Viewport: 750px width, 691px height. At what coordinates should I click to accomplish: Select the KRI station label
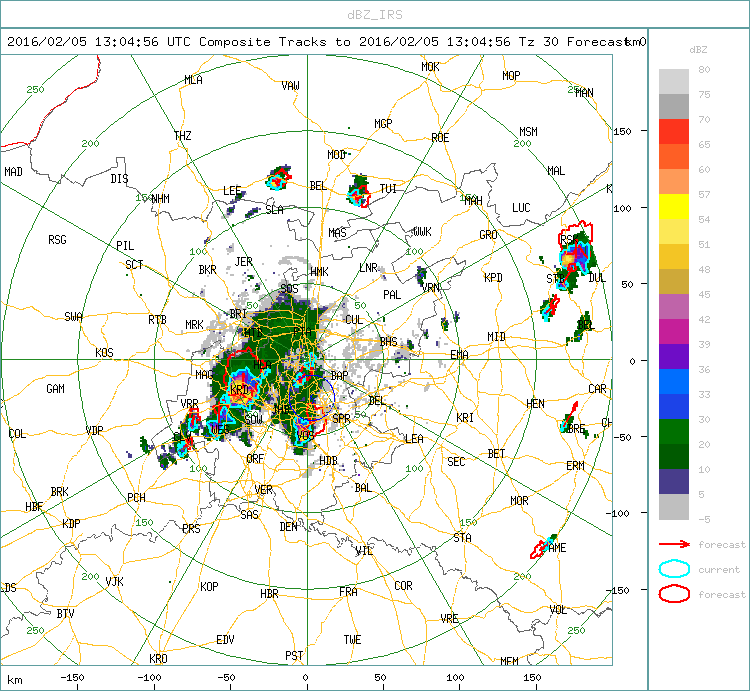(465, 418)
